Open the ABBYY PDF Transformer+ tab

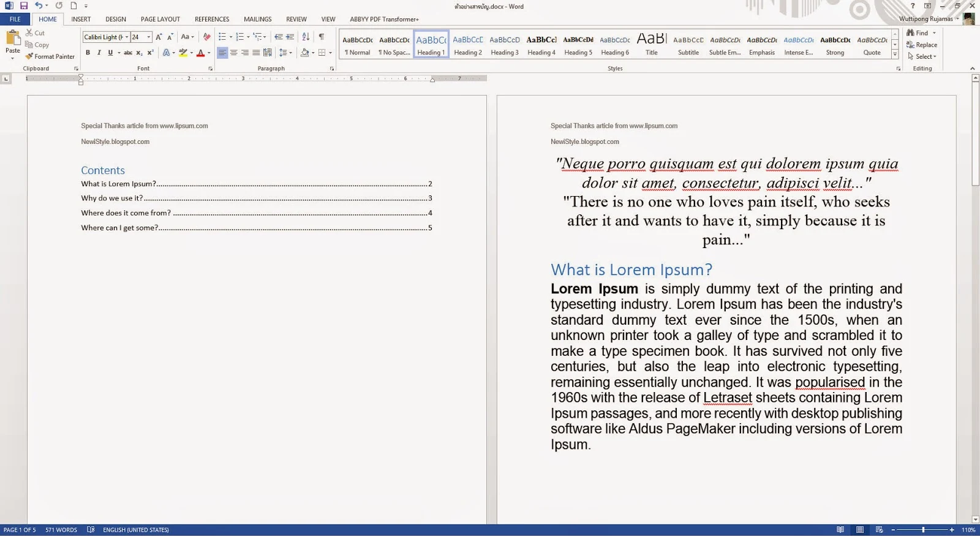[385, 19]
